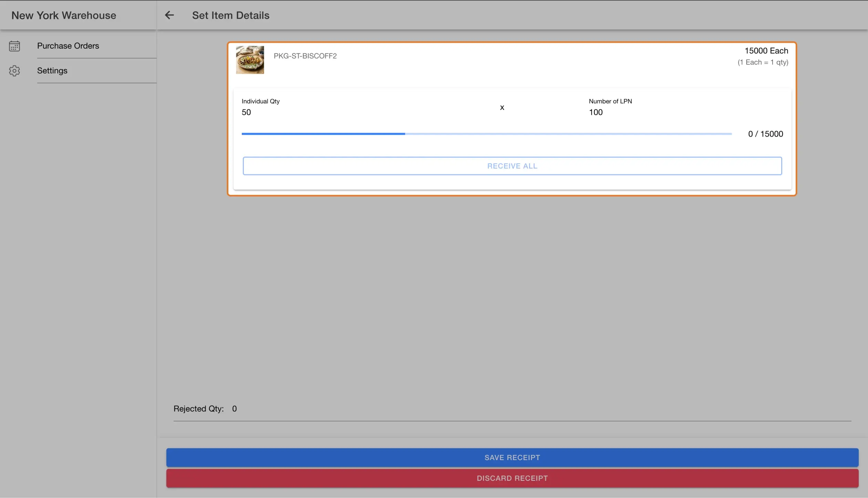
Task: Click the Receive All button
Action: point(512,166)
